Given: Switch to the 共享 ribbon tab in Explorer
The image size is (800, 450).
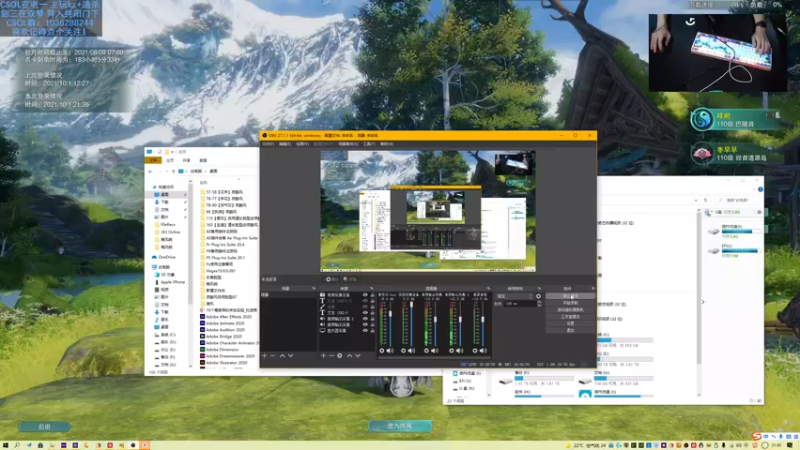Looking at the screenshot, I should (x=186, y=160).
